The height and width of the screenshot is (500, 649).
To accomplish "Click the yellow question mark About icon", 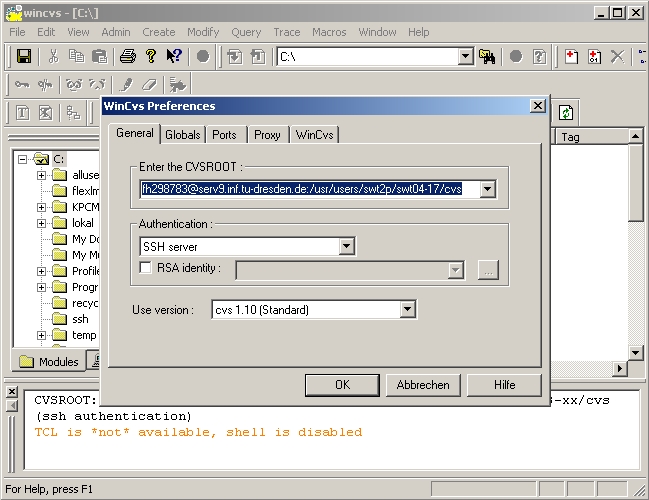I will 151,56.
